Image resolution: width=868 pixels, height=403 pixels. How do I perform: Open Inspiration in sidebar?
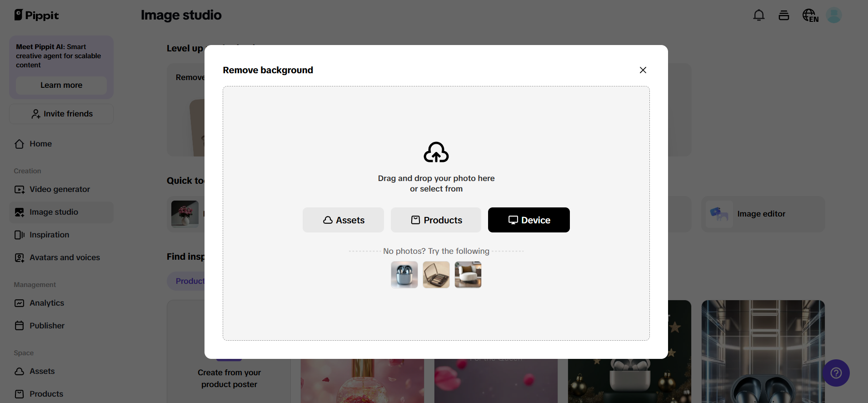pos(61,235)
